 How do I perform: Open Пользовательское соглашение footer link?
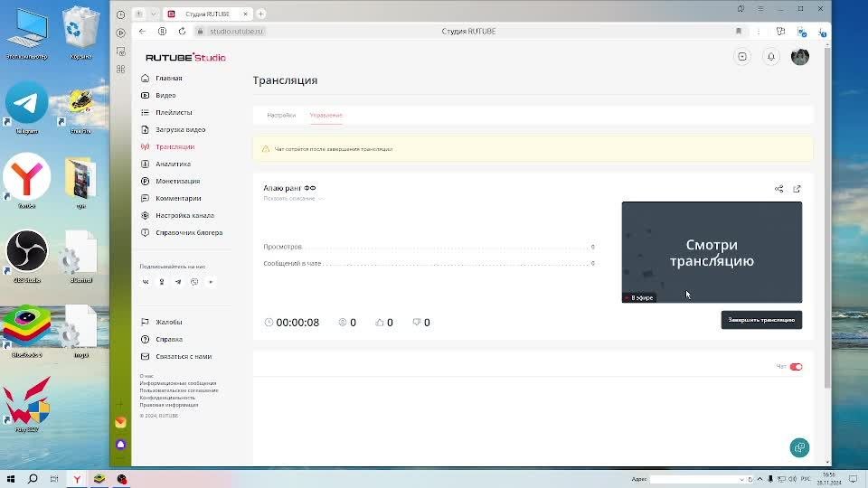click(179, 390)
